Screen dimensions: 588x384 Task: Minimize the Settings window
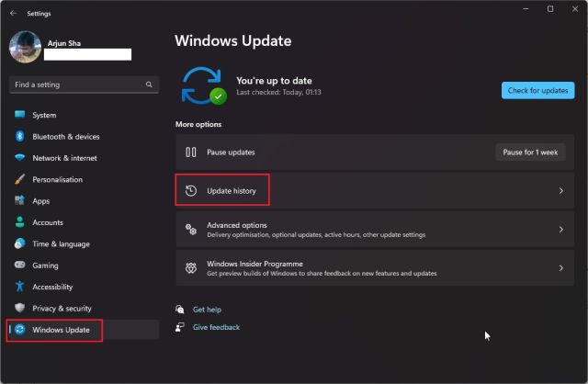point(526,8)
